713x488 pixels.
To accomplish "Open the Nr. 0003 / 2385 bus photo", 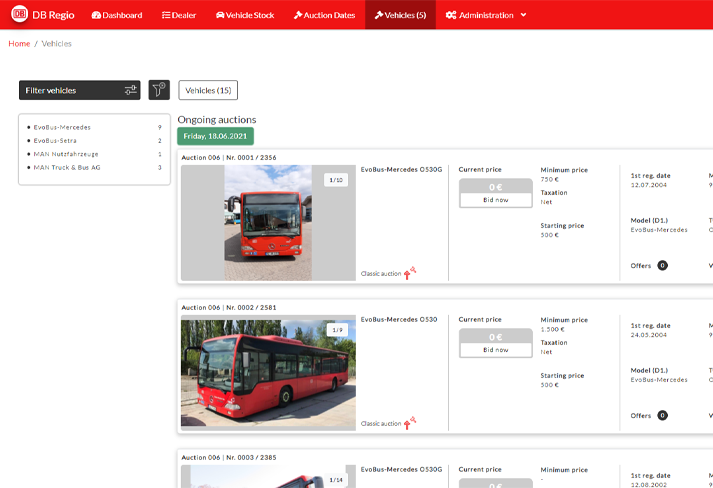I will coord(268,476).
